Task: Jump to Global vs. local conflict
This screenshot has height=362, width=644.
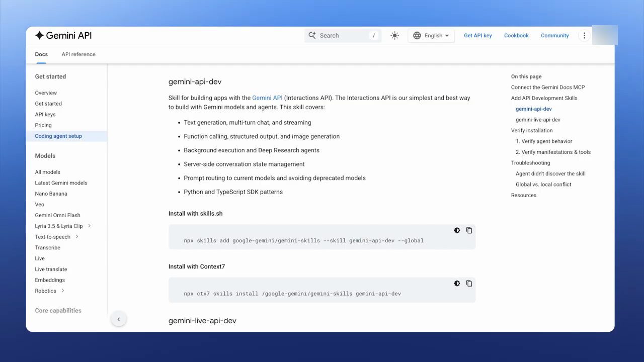Action: [x=543, y=185]
